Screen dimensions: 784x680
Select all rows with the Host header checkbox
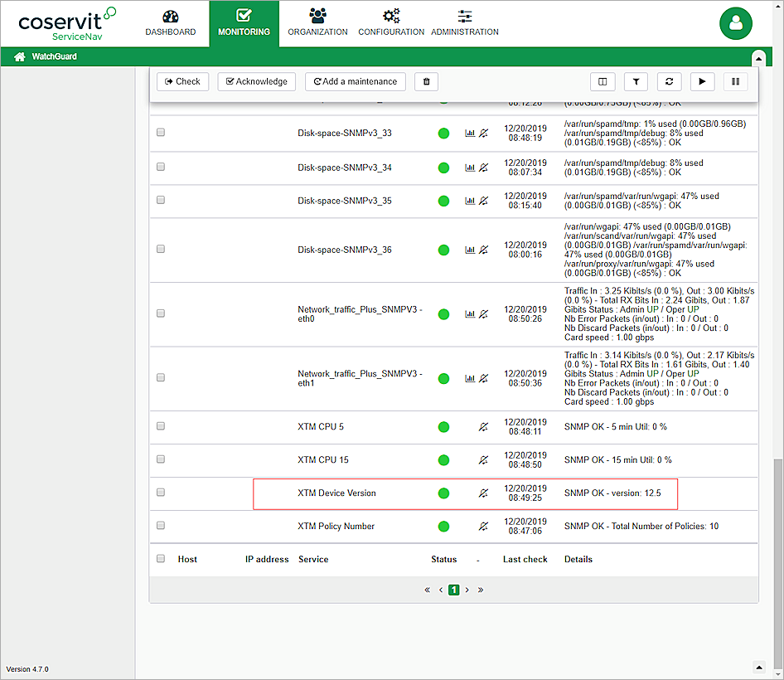161,559
